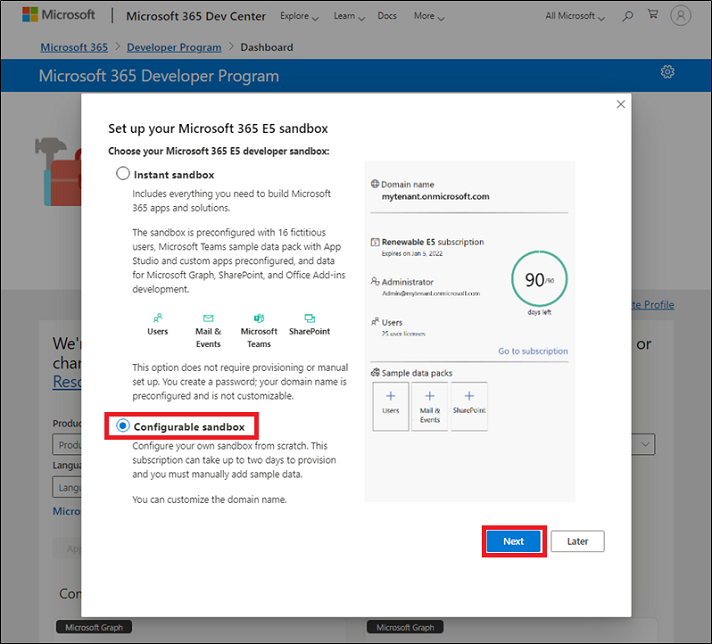Click the Dashboard breadcrumb text
The width and height of the screenshot is (712, 644).
tap(267, 47)
